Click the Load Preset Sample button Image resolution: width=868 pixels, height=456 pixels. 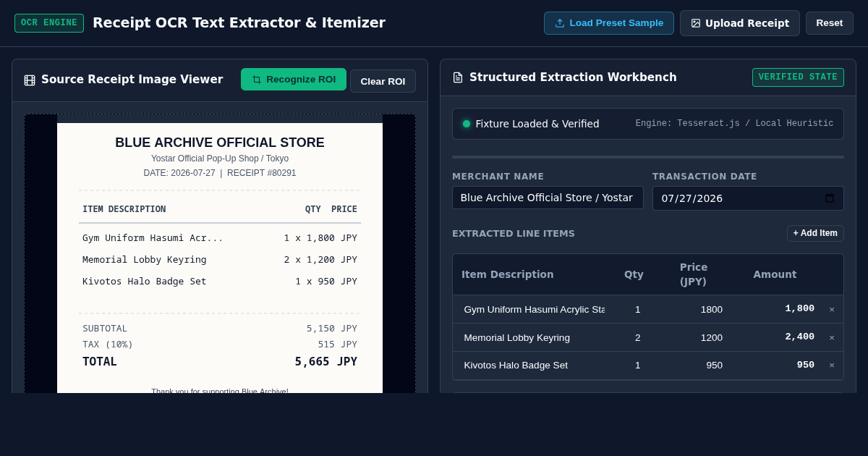609,23
